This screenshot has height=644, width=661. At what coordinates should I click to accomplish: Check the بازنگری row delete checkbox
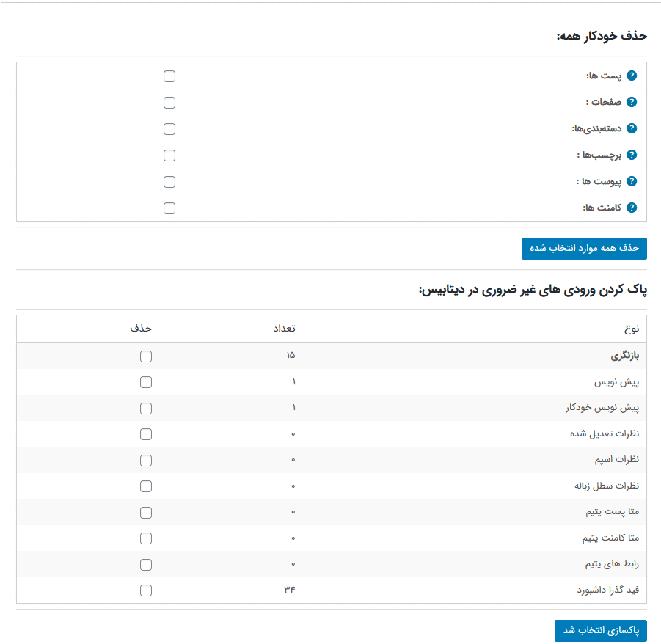[146, 356]
